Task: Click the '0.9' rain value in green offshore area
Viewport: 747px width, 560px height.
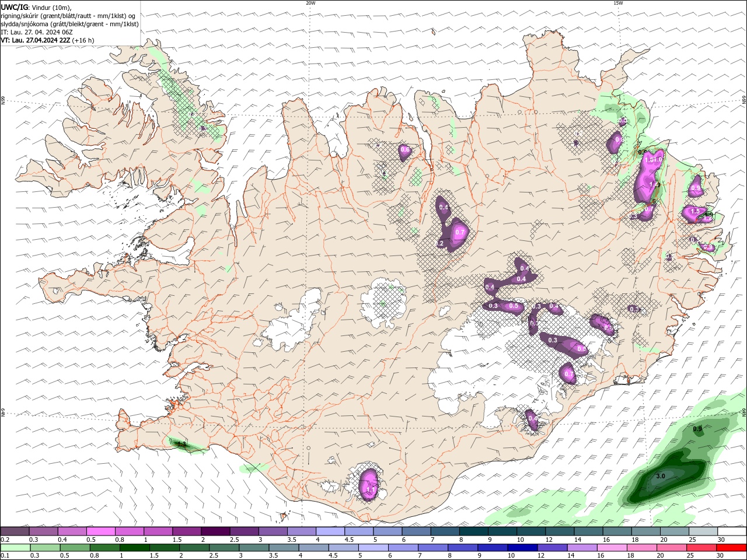Action: (x=697, y=429)
